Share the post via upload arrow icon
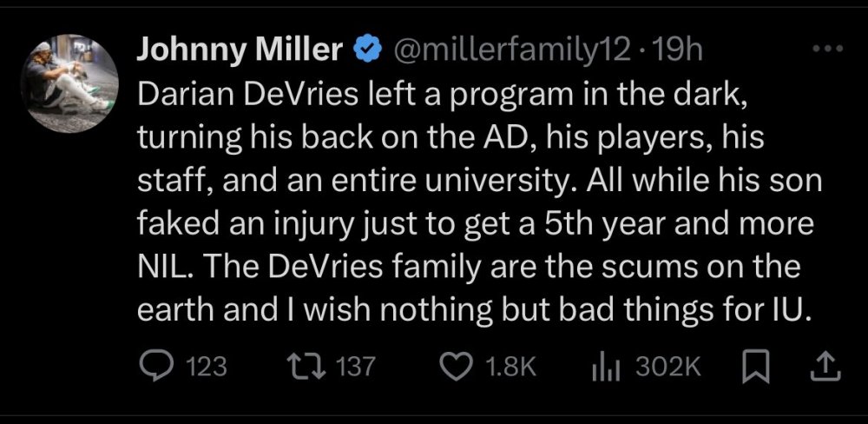The height and width of the screenshot is (424, 868). click(x=824, y=368)
